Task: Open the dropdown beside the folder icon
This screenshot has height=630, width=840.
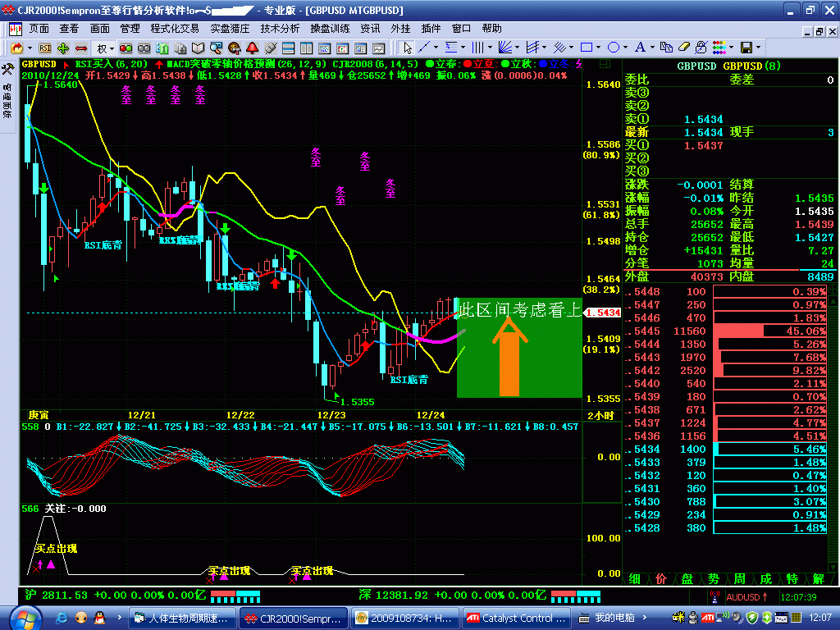Action: [x=30, y=48]
